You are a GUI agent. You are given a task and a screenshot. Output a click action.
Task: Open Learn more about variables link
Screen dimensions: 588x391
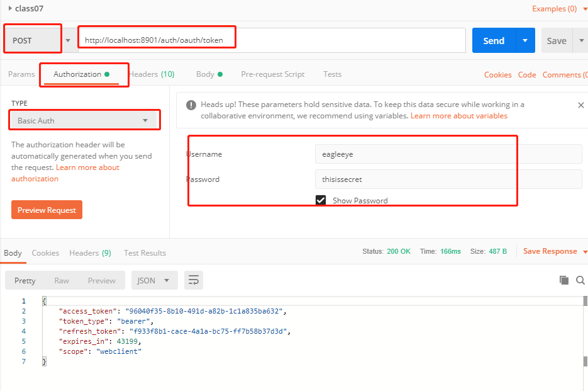coord(458,116)
